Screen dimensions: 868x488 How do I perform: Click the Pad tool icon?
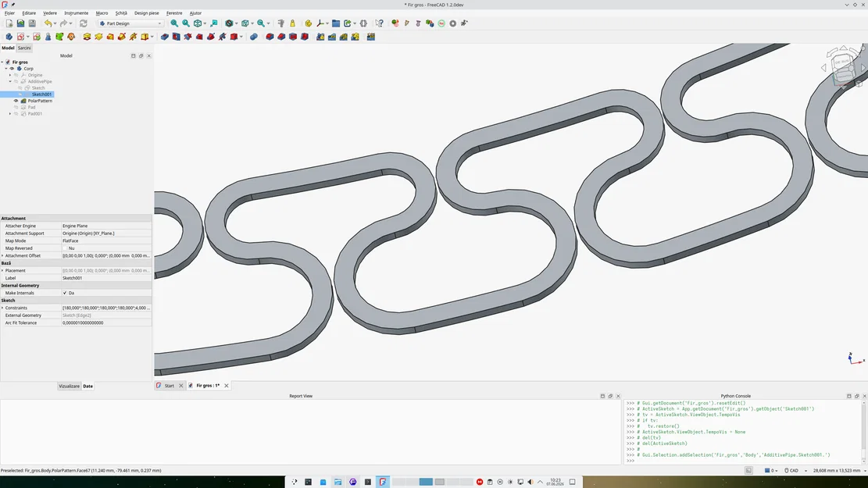(x=87, y=37)
